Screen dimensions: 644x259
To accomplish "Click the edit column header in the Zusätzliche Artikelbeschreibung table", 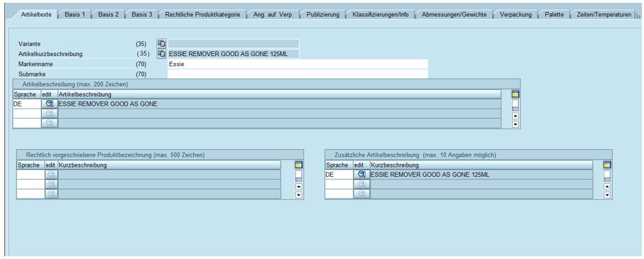I will pyautogui.click(x=362, y=165).
